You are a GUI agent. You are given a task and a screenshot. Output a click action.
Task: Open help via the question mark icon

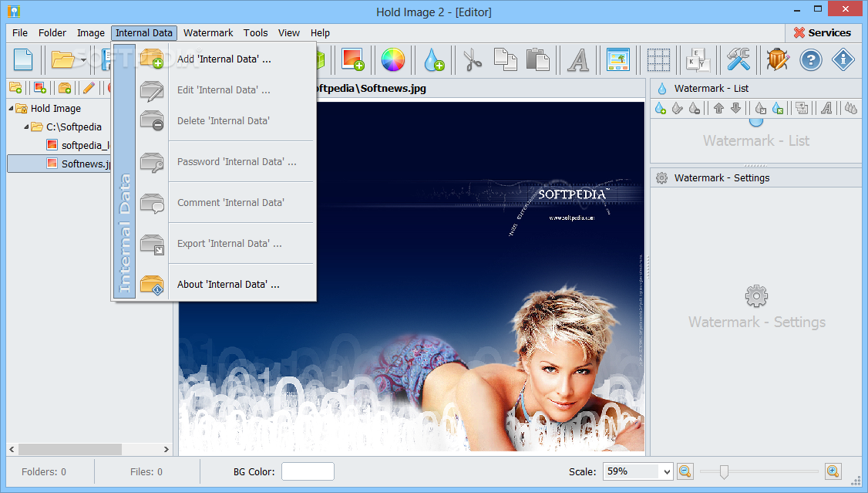pos(811,60)
